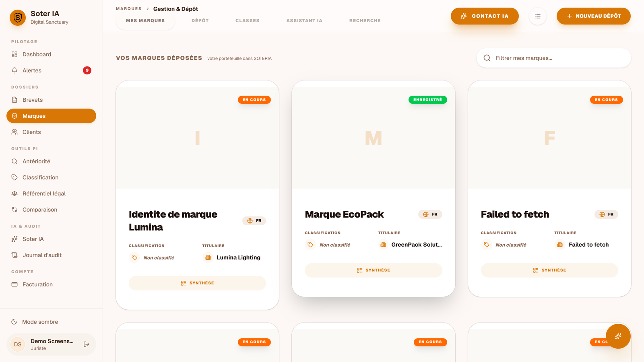Switch to the RECHERCHE tab

tap(365, 21)
